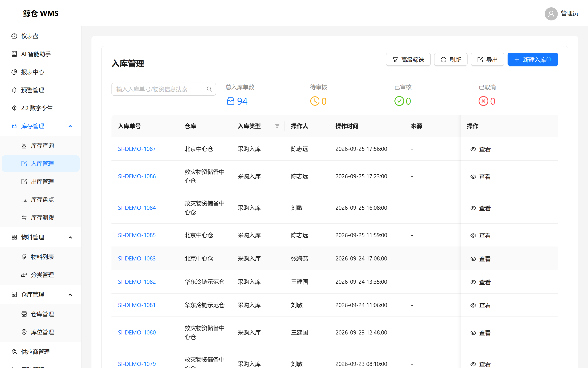
Task: Click the 库存管理 box icon
Action: pos(14,126)
